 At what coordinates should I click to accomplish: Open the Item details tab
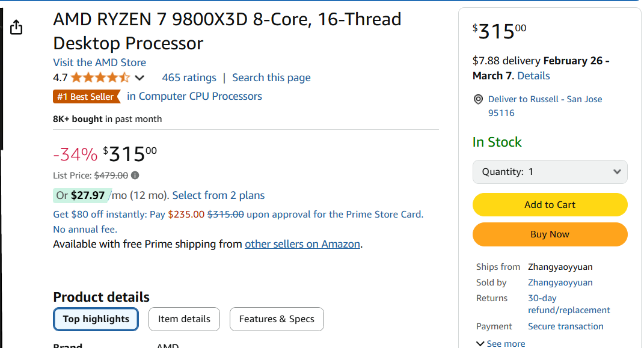point(184,319)
